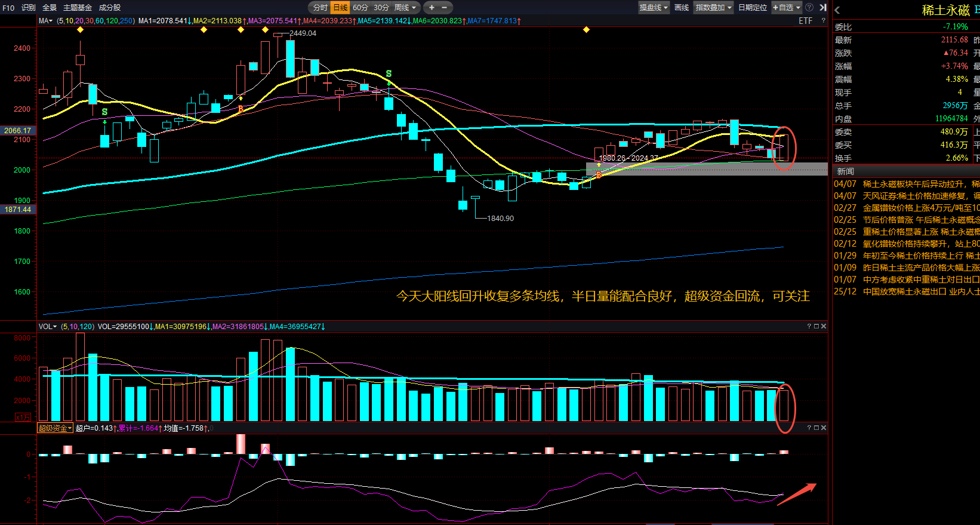The image size is (980, 525).
Task: Maximize the VOL indicator panel
Action: [x=816, y=326]
